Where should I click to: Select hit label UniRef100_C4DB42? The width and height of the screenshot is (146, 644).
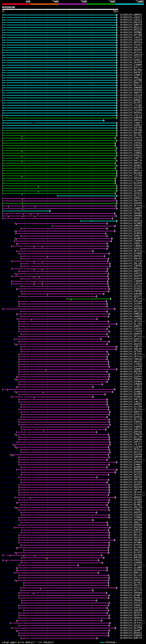click(131, 153)
